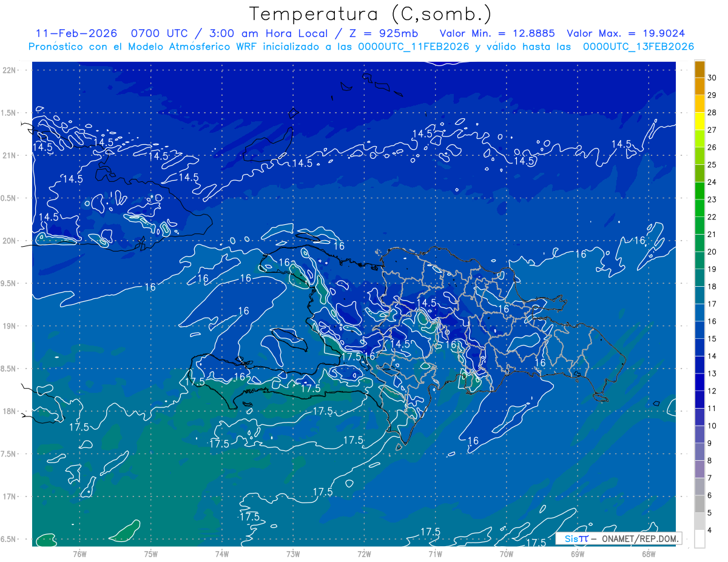Click the "75W" longitude axis label
This screenshot has width=728, height=562.
click(x=151, y=554)
